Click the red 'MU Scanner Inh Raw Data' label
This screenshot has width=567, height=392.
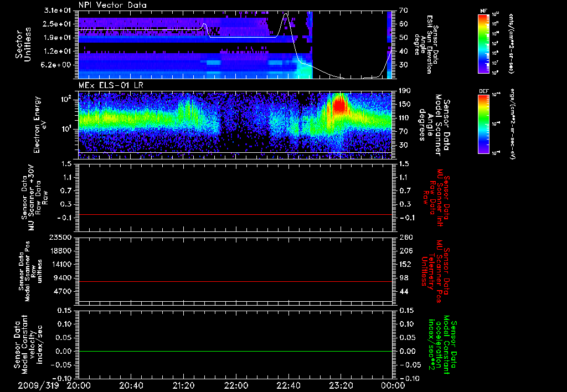click(436, 197)
